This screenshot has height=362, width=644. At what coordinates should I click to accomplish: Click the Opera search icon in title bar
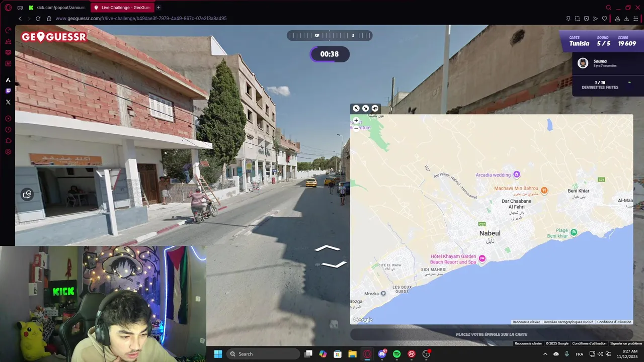point(608,8)
